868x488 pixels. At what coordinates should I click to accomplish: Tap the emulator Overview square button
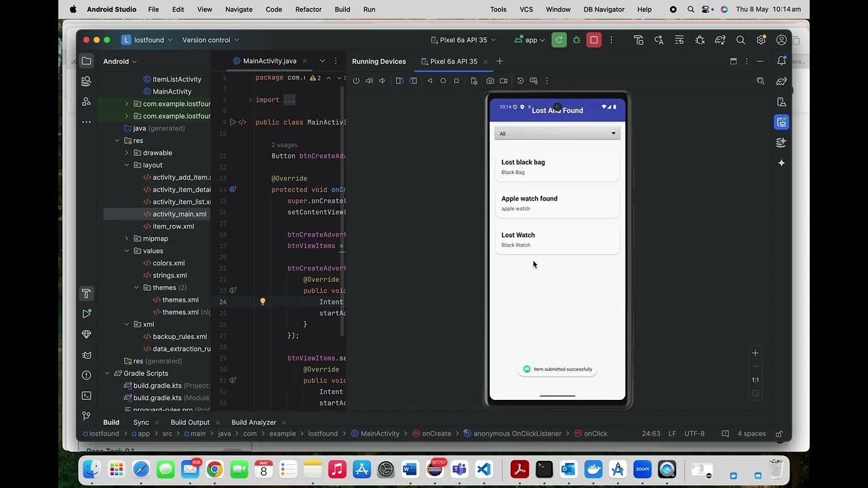tap(456, 81)
